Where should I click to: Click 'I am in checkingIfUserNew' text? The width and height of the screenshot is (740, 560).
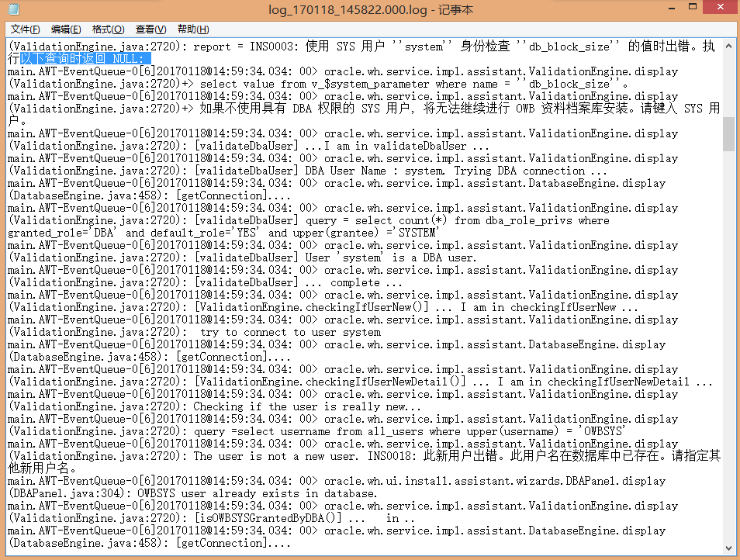pyautogui.click(x=538, y=308)
